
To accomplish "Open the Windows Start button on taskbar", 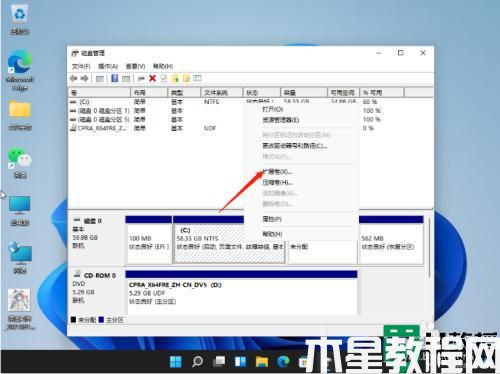I will (x=176, y=361).
